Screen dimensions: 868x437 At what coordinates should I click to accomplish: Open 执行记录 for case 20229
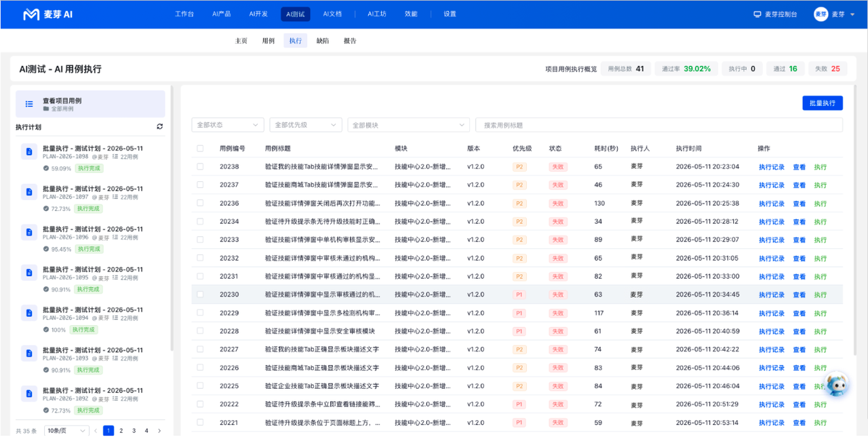[x=772, y=313]
